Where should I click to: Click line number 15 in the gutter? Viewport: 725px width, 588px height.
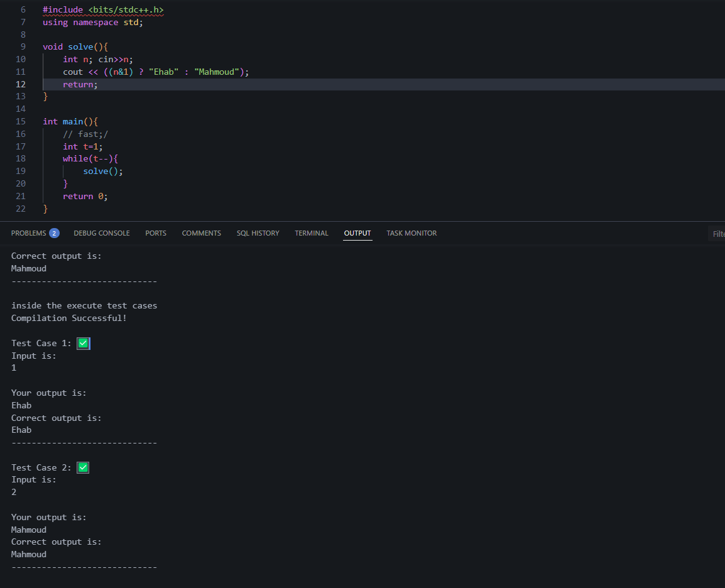coord(21,122)
